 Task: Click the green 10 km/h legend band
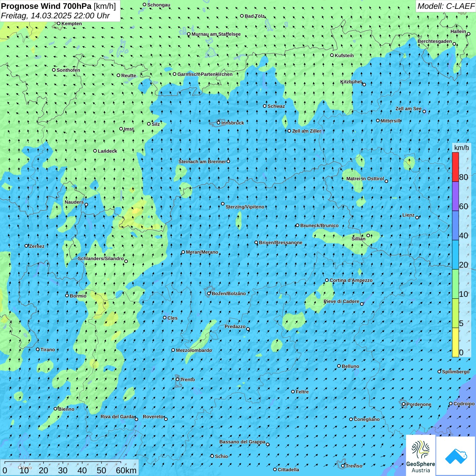455,284
